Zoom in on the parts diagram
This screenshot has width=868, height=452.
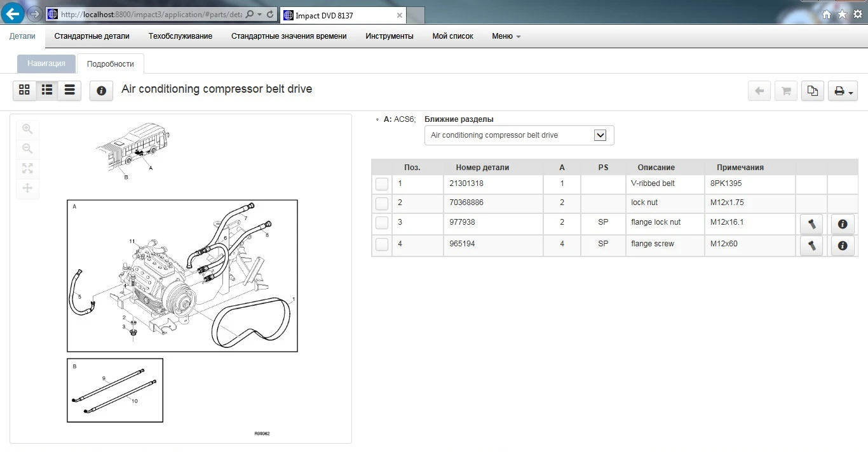[27, 129]
